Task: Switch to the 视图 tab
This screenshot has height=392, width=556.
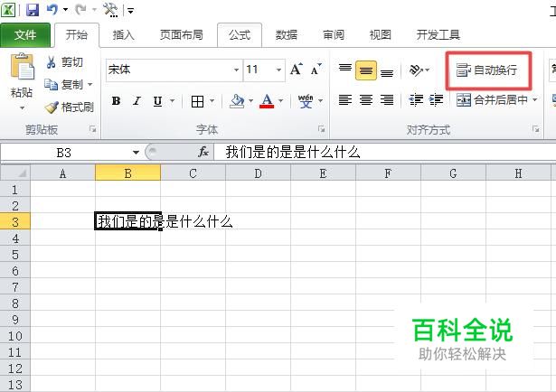Action: pyautogui.click(x=380, y=34)
